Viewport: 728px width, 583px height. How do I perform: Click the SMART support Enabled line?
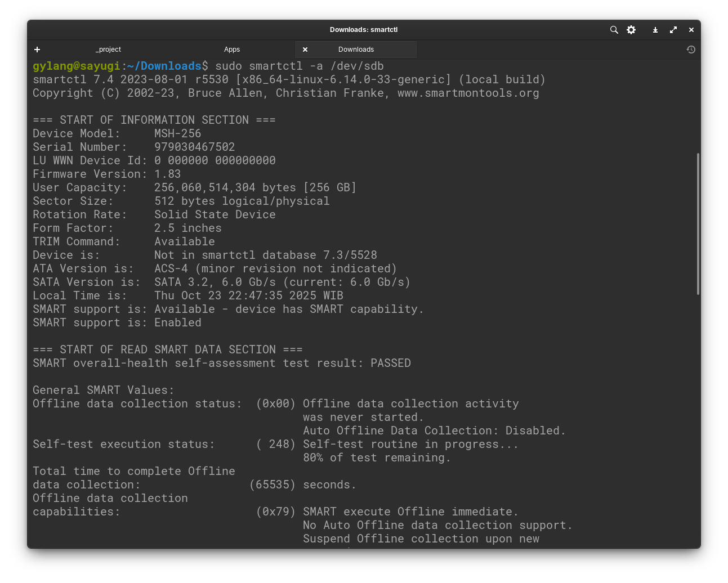tap(118, 322)
